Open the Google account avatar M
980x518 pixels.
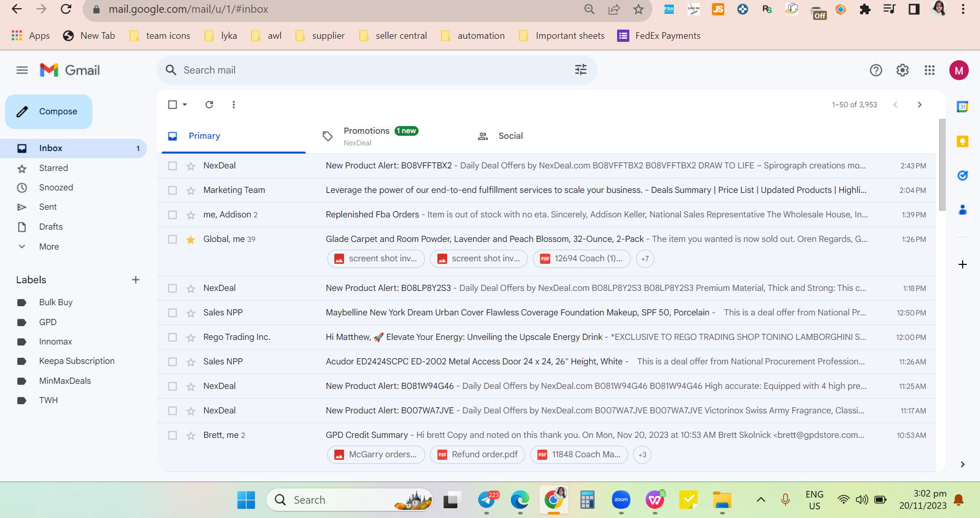pyautogui.click(x=959, y=70)
